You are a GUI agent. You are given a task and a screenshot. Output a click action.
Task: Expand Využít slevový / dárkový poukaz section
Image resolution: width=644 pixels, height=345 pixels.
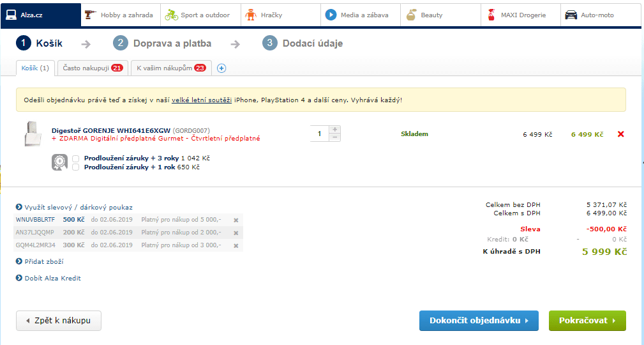click(74, 207)
